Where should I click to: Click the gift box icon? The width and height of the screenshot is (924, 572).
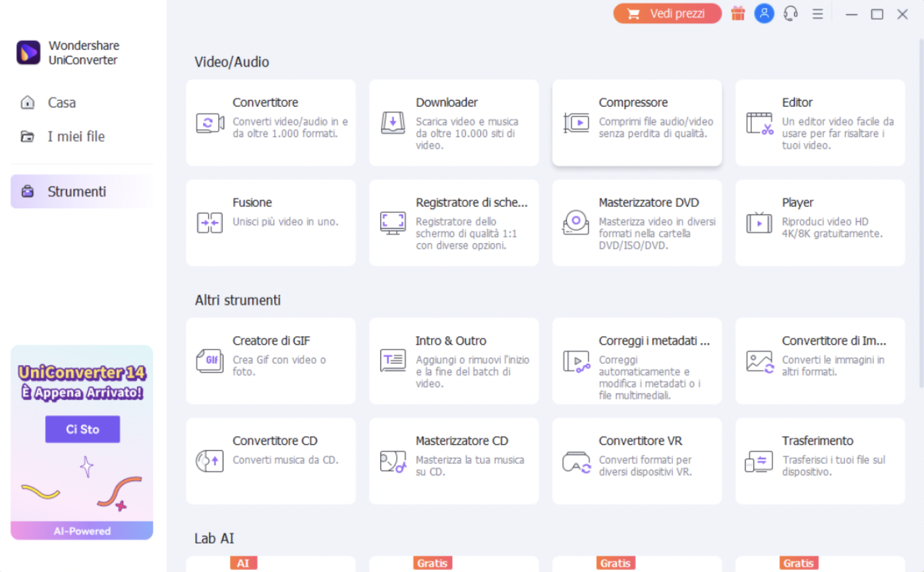click(738, 14)
